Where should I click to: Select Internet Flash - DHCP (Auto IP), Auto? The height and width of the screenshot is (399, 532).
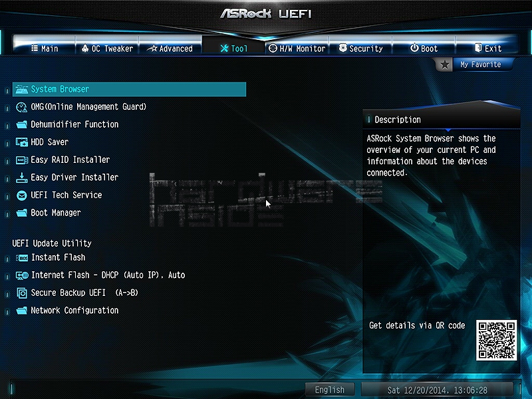coord(108,275)
